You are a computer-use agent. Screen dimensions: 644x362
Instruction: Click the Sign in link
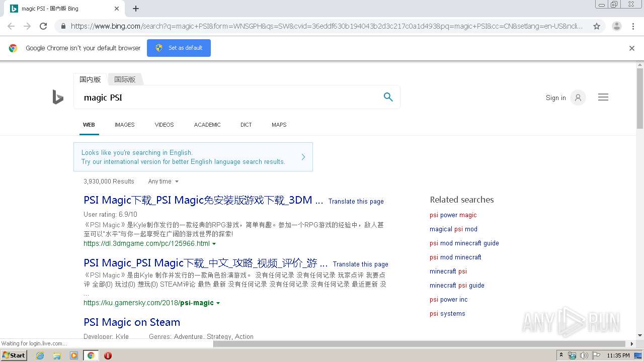tap(555, 98)
